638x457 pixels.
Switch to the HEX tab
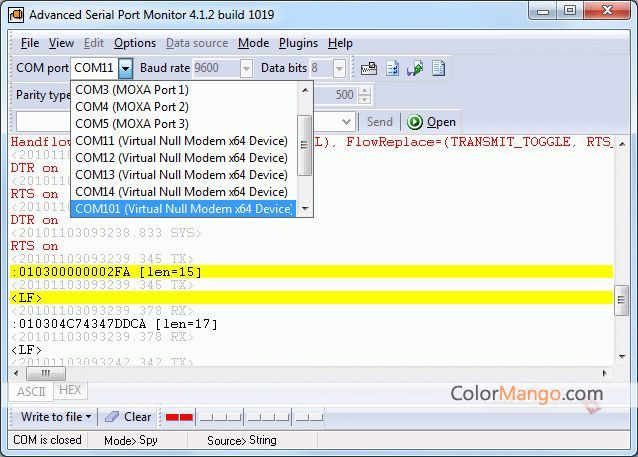[70, 390]
